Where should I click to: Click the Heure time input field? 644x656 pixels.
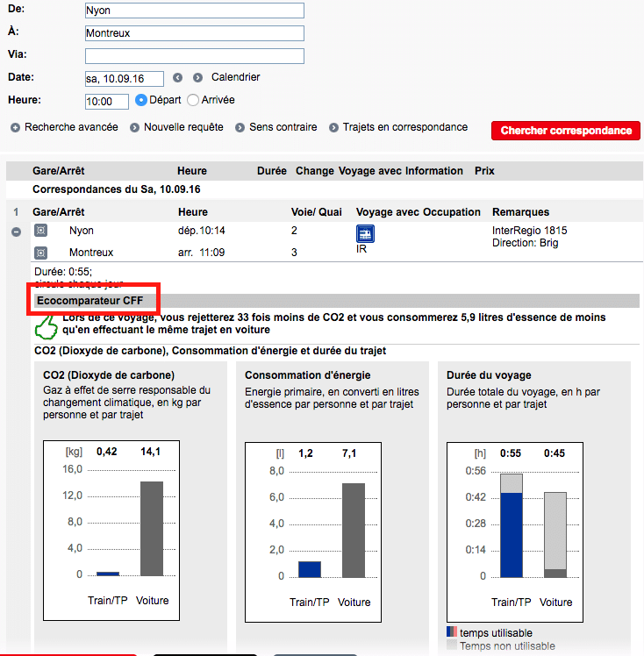107,102
